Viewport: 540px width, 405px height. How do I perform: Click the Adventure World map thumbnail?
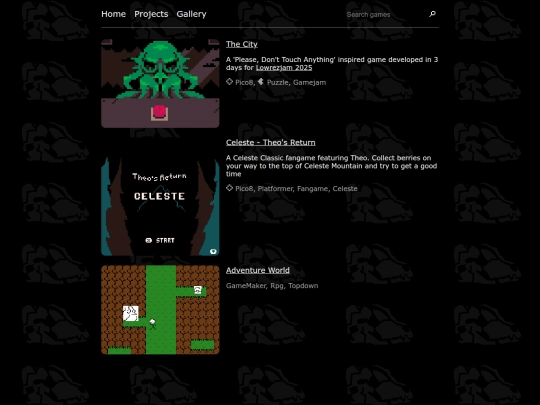click(x=160, y=310)
